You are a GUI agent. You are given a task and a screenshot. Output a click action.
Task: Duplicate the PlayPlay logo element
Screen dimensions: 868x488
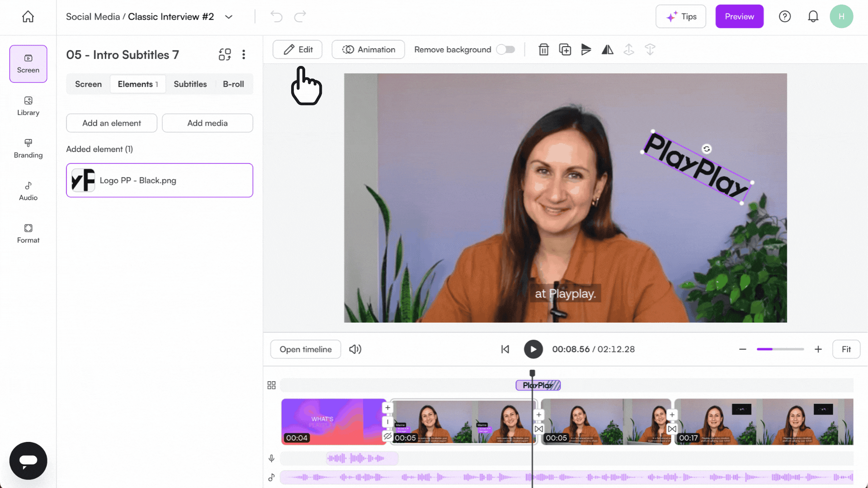[x=565, y=50]
